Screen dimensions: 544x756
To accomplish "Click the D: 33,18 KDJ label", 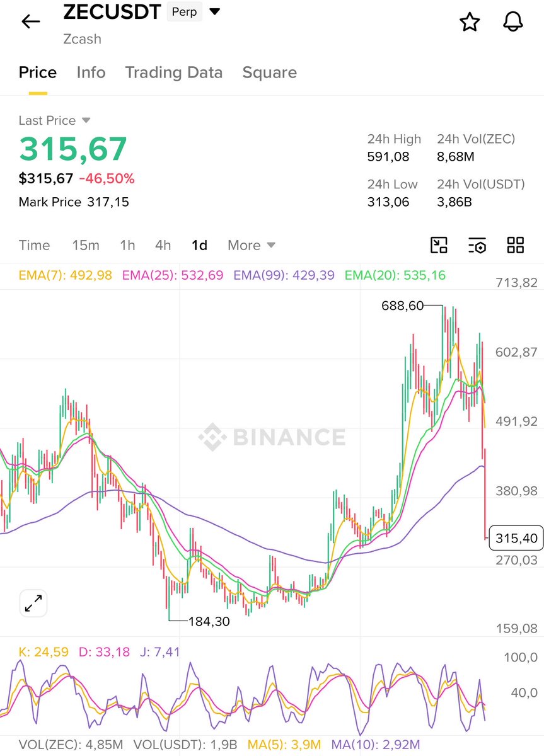I will click(104, 651).
